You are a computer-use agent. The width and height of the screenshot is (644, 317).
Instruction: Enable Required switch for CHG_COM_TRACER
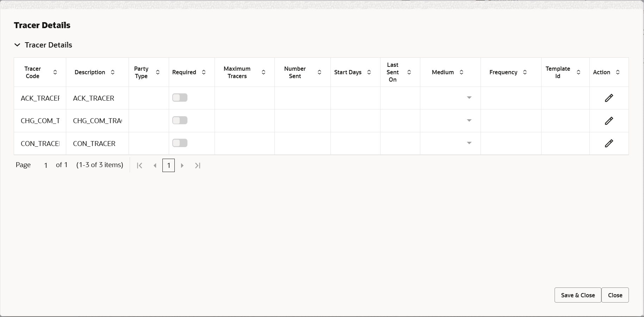click(180, 120)
